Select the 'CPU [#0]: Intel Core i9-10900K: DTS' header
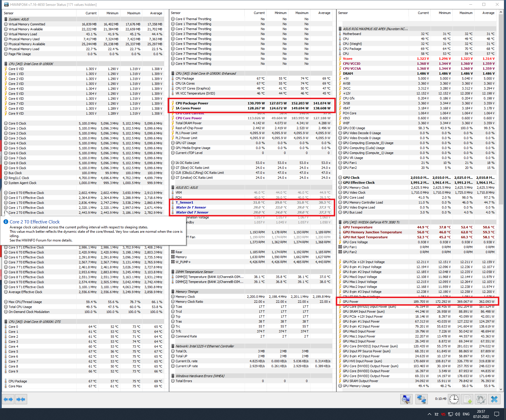The image size is (506, 420). point(83,322)
